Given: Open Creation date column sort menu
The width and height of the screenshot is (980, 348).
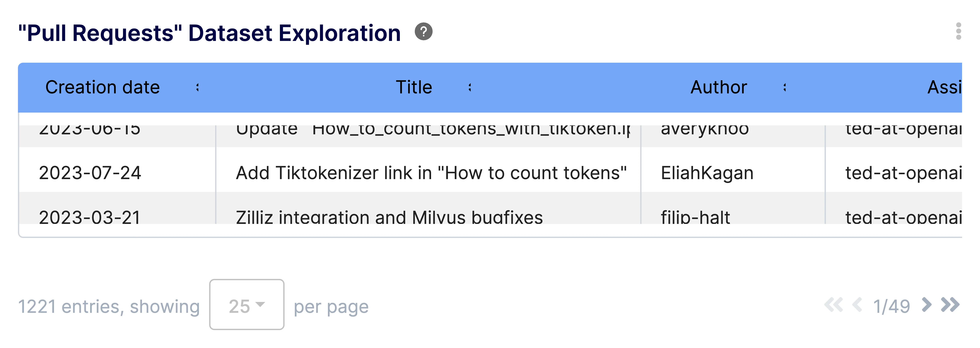Looking at the screenshot, I should coord(197,87).
